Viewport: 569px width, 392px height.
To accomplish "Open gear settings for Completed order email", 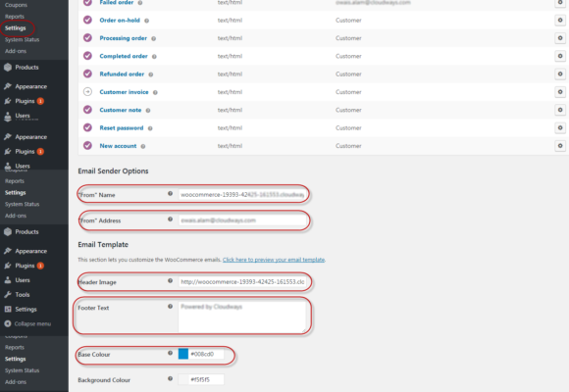I will (x=560, y=56).
